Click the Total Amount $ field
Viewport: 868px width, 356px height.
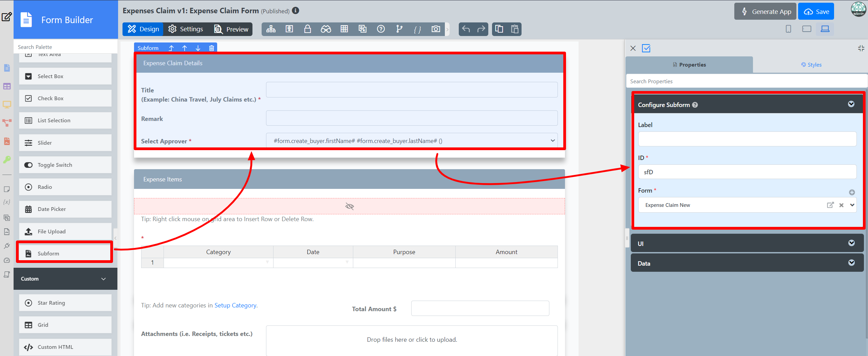click(480, 308)
